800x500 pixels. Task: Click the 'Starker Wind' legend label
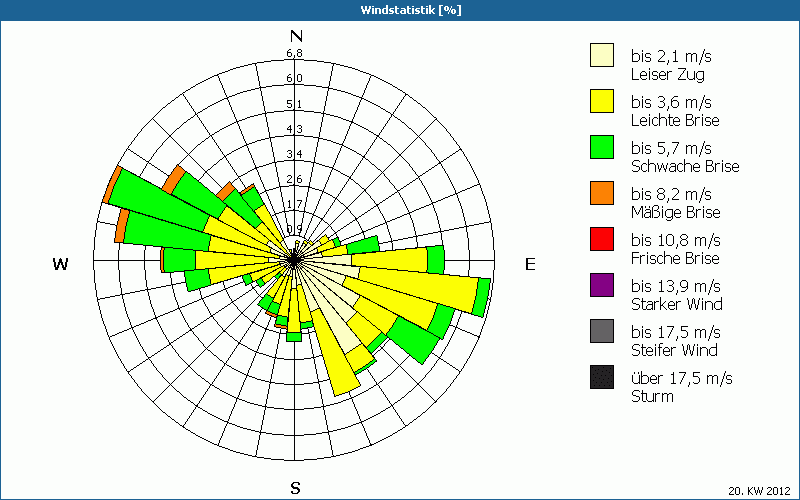(677, 304)
